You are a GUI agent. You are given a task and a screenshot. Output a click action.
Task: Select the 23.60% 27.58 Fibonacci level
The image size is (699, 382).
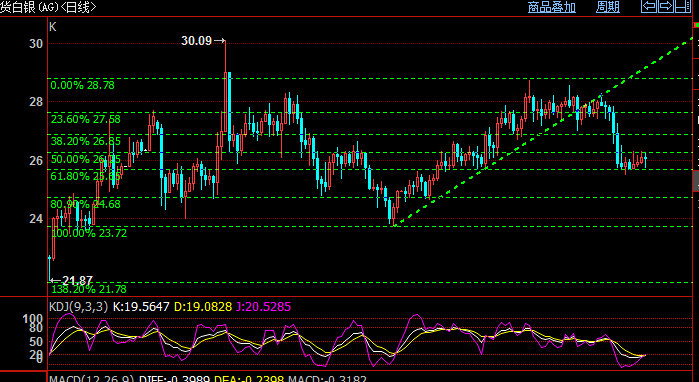pyautogui.click(x=86, y=119)
